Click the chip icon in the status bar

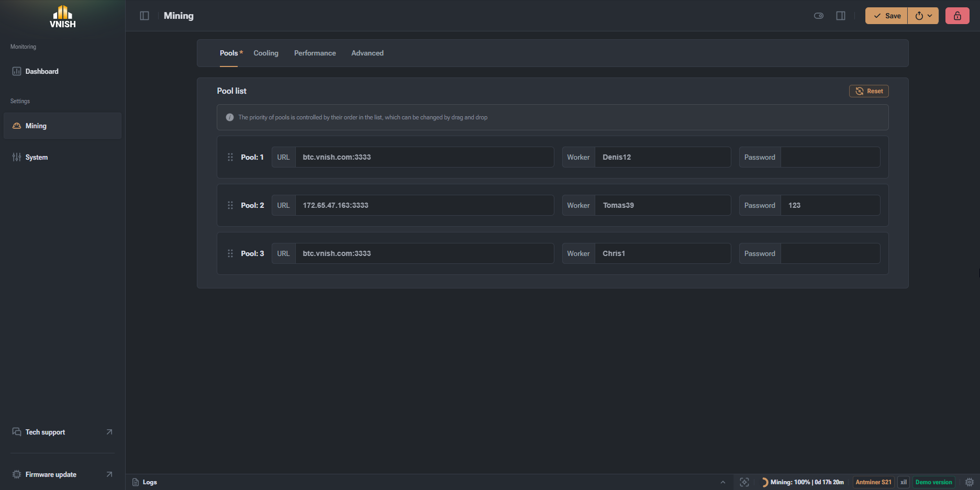(970, 482)
